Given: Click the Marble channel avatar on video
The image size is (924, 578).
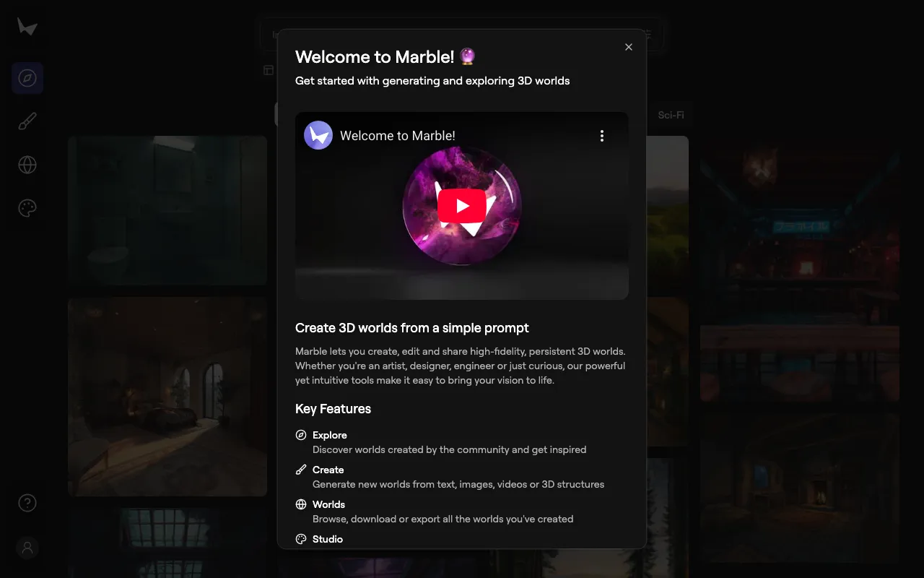Looking at the screenshot, I should 318,135.
